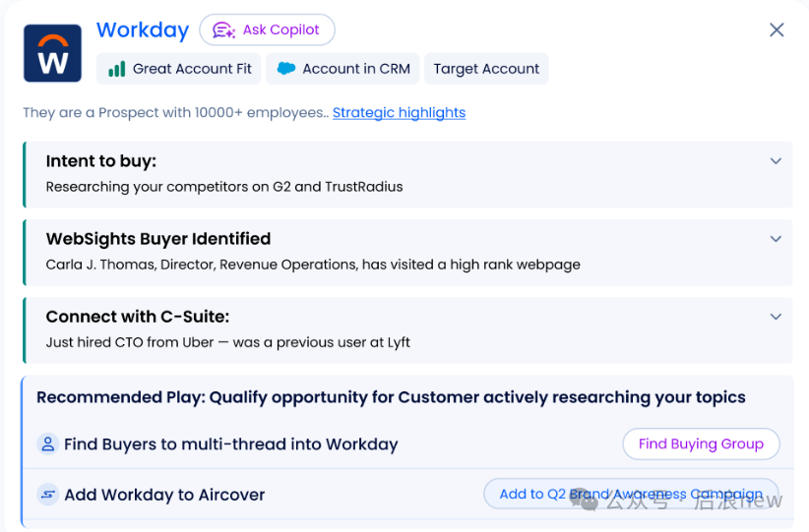Click the Carla J. Thomas visitor description text

[x=313, y=265]
